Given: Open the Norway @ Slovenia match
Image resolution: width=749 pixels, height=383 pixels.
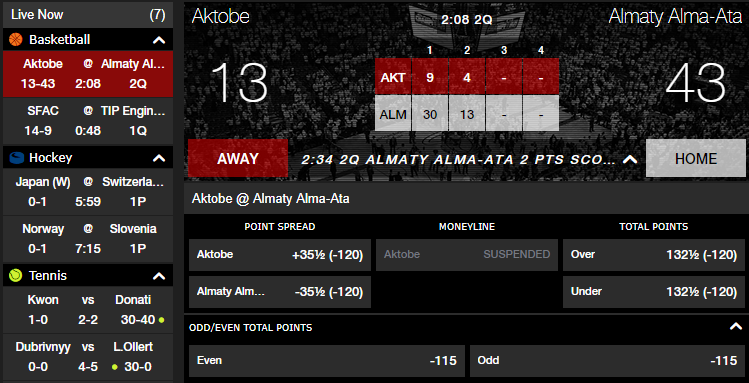Looking at the screenshot, I should [x=88, y=239].
